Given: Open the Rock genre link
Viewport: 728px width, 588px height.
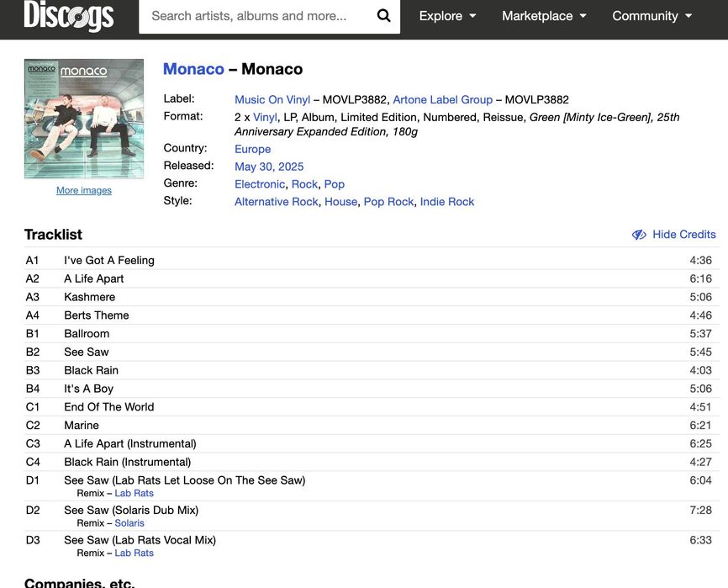Looking at the screenshot, I should pos(304,184).
